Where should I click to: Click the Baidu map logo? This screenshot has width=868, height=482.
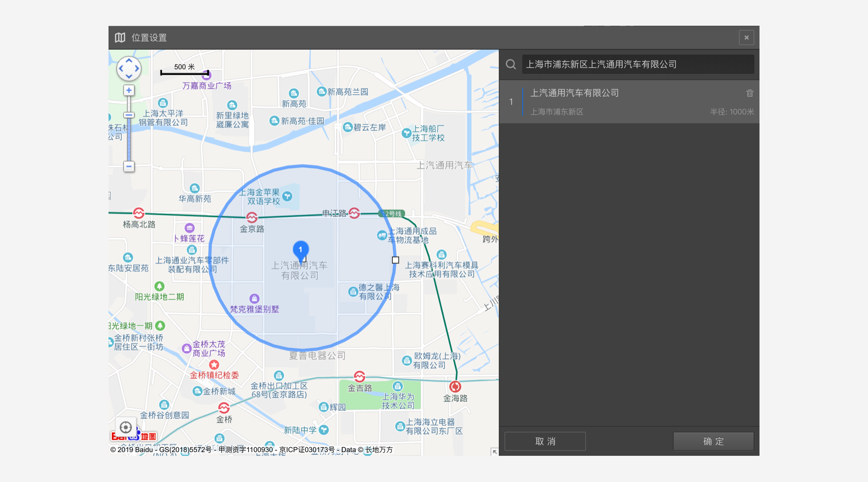tap(134, 436)
